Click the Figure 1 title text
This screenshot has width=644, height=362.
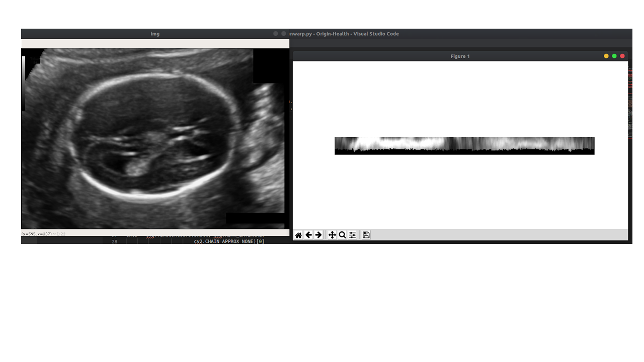(x=460, y=56)
